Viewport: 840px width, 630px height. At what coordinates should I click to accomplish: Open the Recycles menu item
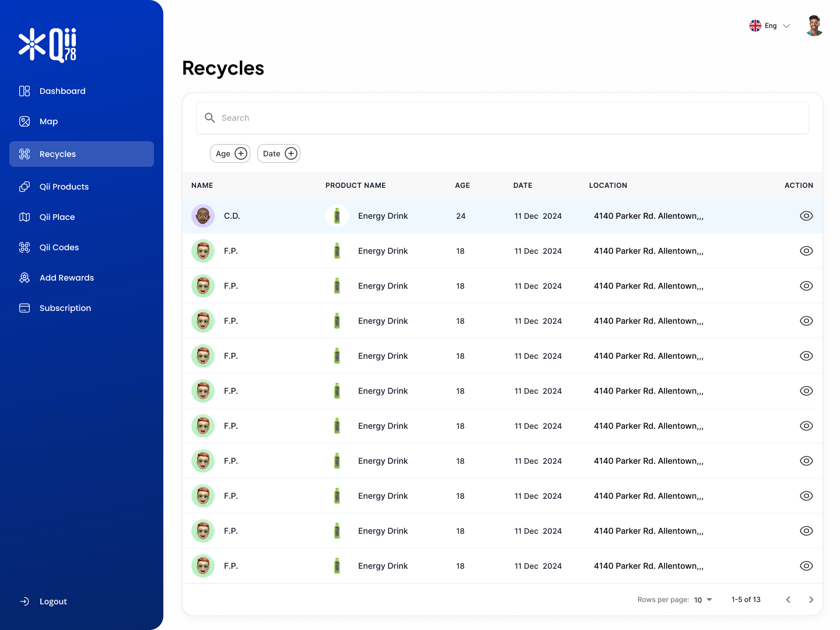point(82,154)
